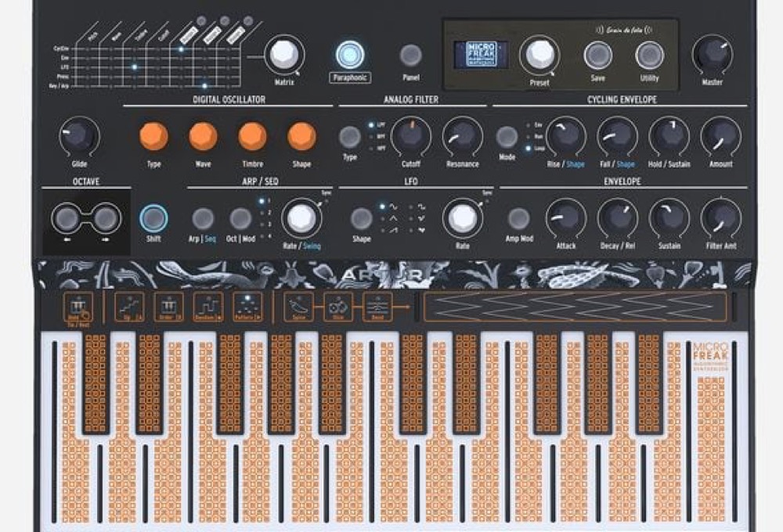
Task: Click the filter Cutoff knob
Action: (410, 137)
